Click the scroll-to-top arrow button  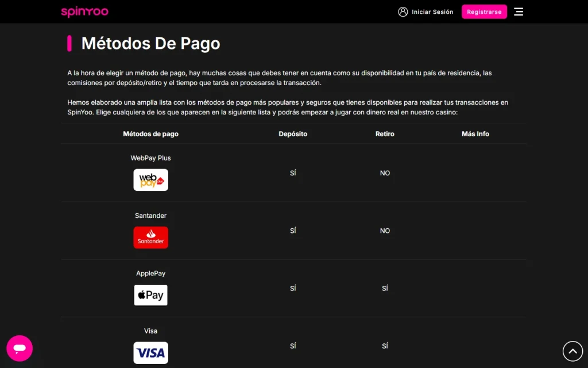click(572, 351)
